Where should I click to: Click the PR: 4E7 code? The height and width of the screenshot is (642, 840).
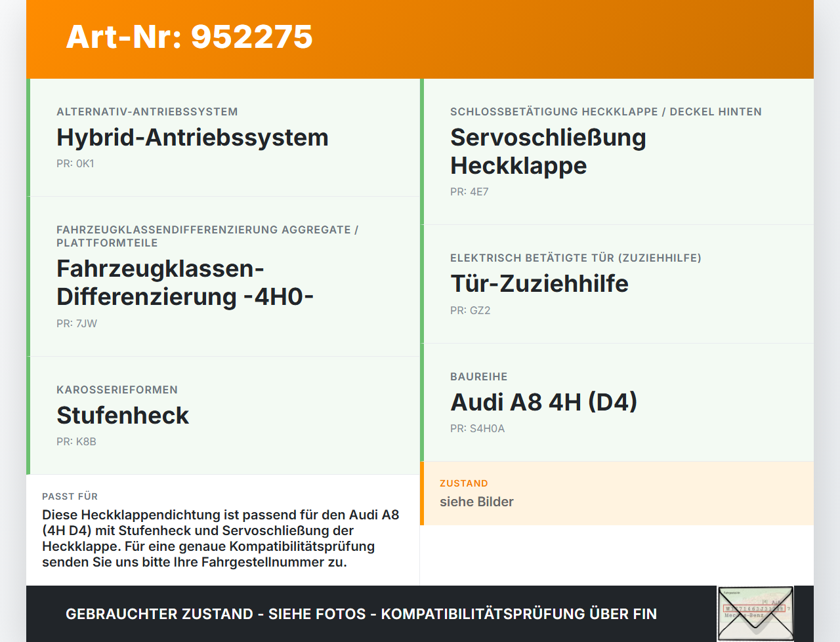point(467,191)
